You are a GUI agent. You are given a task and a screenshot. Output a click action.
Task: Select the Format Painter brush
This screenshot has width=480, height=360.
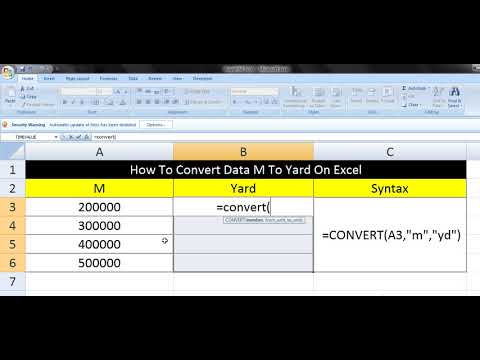pyautogui.click(x=23, y=105)
